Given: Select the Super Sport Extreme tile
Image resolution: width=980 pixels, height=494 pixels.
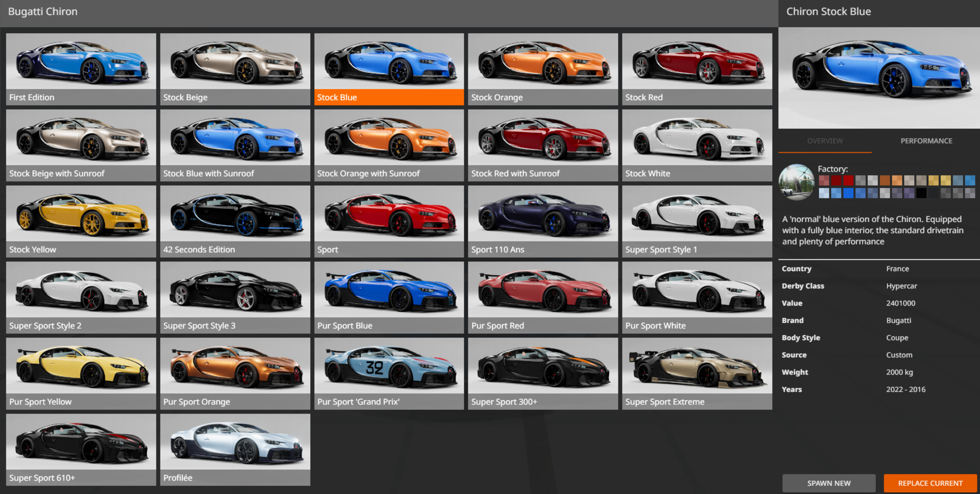Looking at the screenshot, I should (697, 373).
